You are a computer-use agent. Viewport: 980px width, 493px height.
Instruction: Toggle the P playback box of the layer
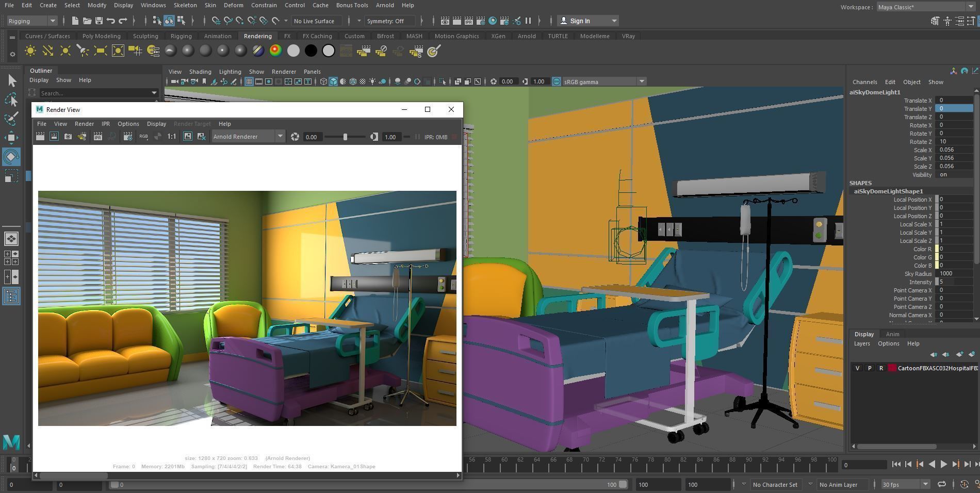click(x=869, y=368)
